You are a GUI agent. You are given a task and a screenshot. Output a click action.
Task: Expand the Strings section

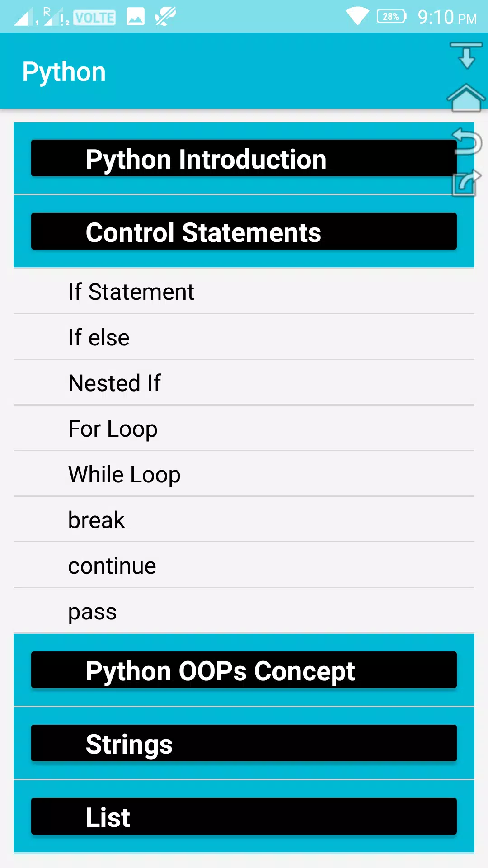[244, 743]
